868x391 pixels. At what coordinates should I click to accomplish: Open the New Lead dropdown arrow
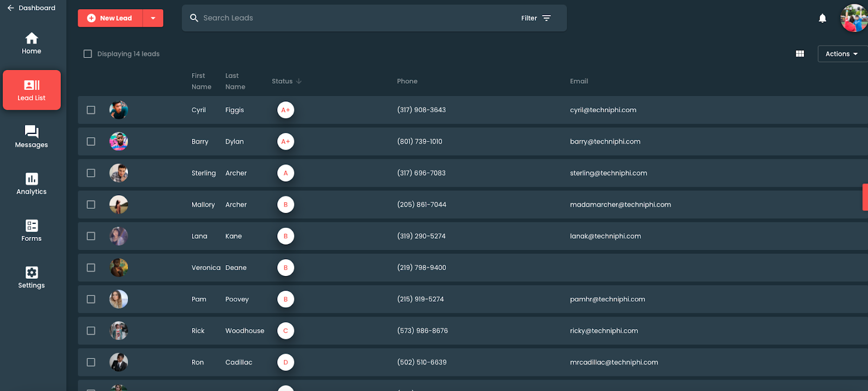click(153, 18)
